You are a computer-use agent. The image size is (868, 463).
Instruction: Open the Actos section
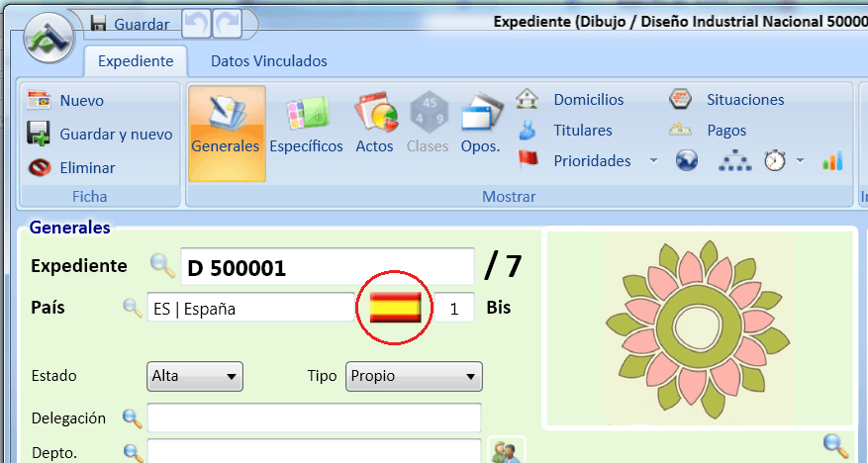pos(375,125)
